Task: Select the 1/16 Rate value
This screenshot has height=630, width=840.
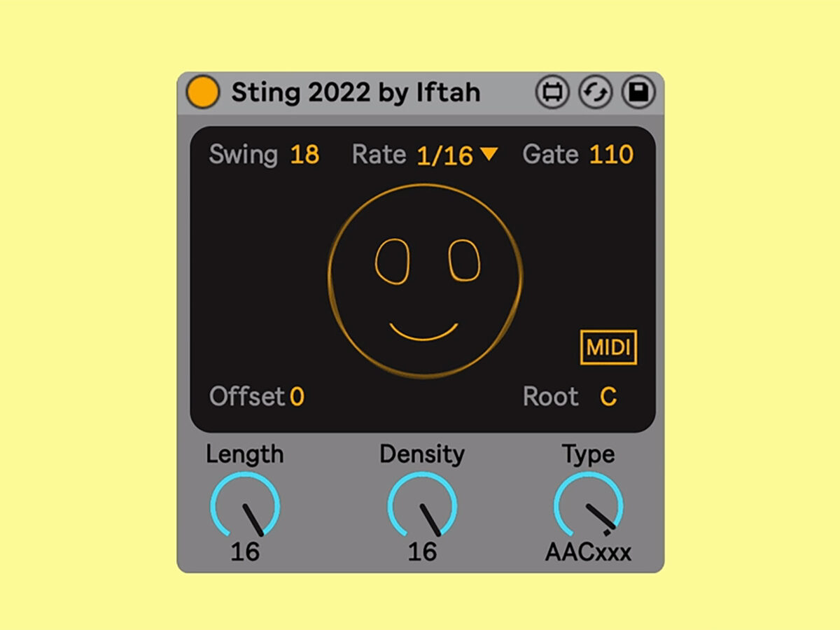Action: coord(444,155)
